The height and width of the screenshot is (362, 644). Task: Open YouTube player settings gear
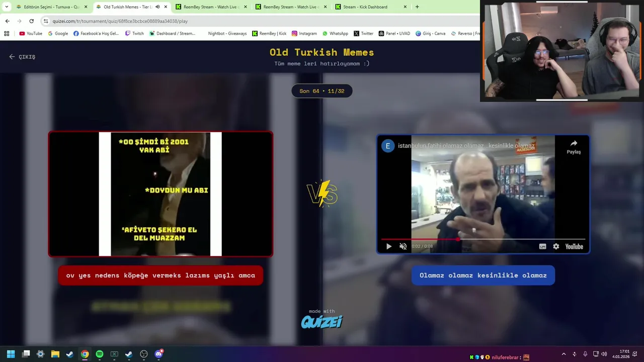tap(556, 246)
